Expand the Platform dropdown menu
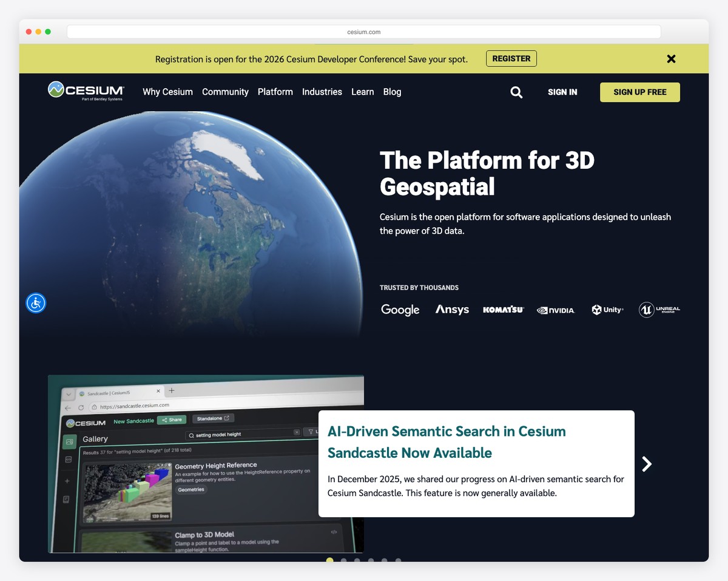The width and height of the screenshot is (728, 581). pyautogui.click(x=275, y=92)
